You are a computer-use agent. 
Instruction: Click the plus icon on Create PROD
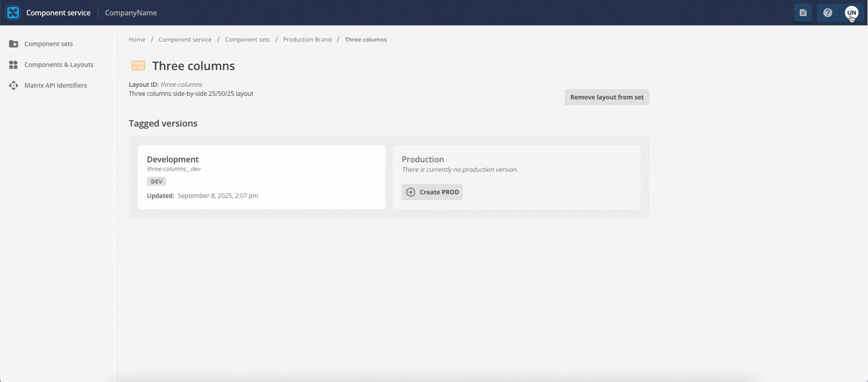tap(410, 192)
